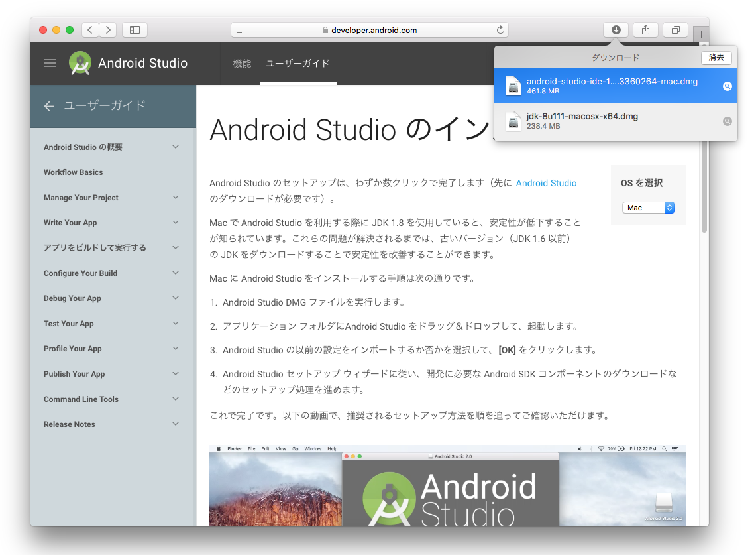Go forward with Safari's forward arrow
756x555 pixels.
(109, 30)
